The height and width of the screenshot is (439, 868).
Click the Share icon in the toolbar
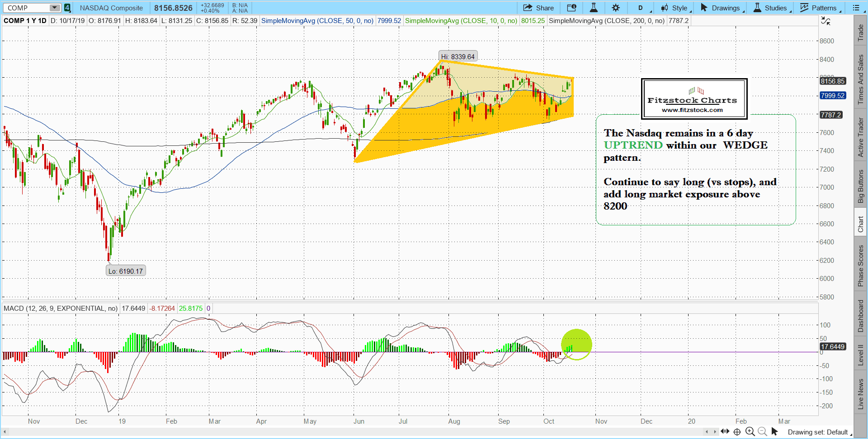point(538,8)
